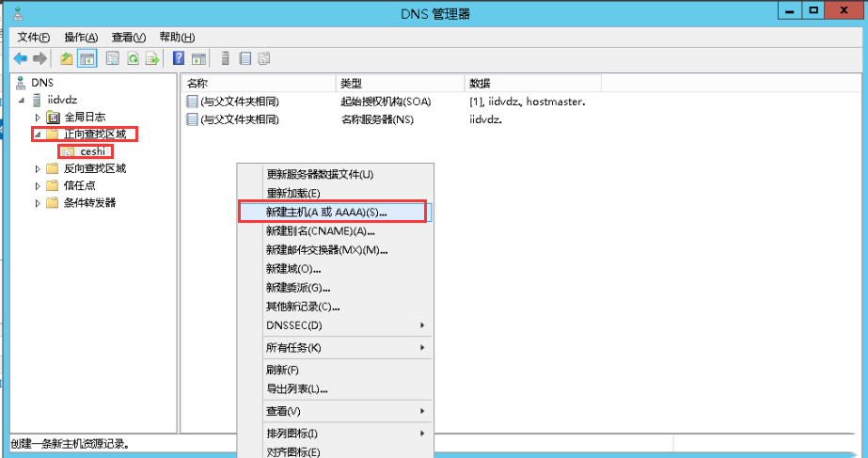
Task: Minimize the DNS 管理器 window
Action: tap(790, 11)
